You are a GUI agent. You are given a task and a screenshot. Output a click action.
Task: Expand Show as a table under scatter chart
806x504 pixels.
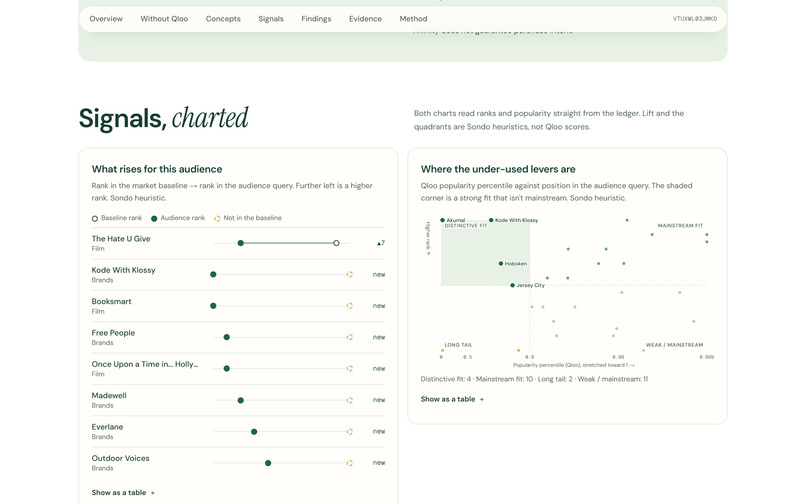coord(452,399)
